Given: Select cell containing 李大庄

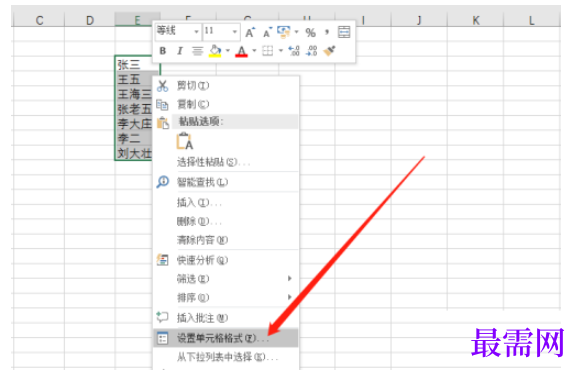Looking at the screenshot, I should 134,123.
